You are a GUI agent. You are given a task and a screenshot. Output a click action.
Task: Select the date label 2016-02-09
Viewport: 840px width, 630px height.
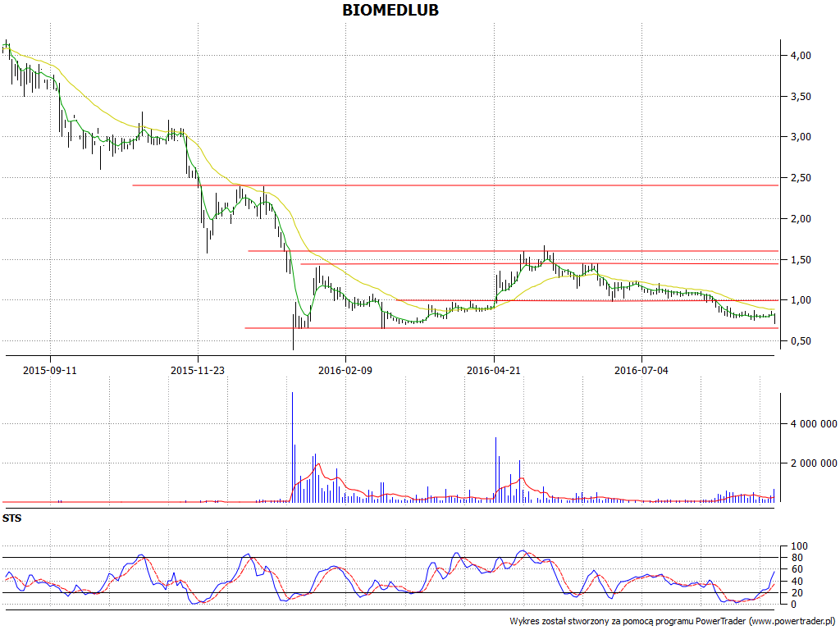345,370
